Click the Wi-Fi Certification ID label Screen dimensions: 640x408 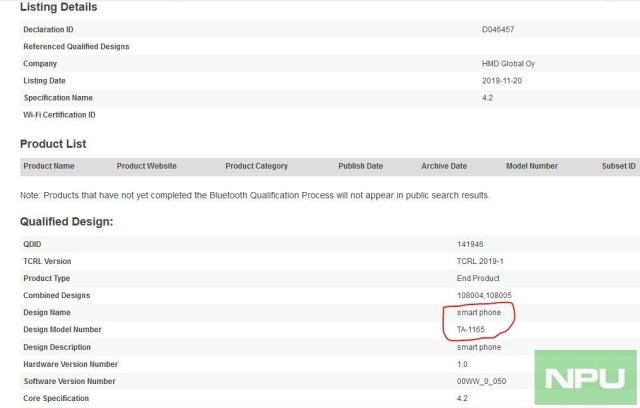(59, 115)
